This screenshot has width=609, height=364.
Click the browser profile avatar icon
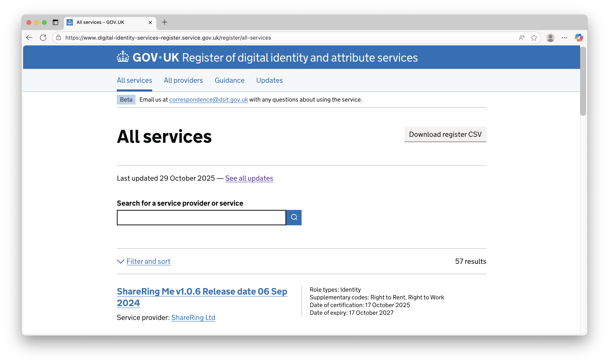pyautogui.click(x=550, y=38)
